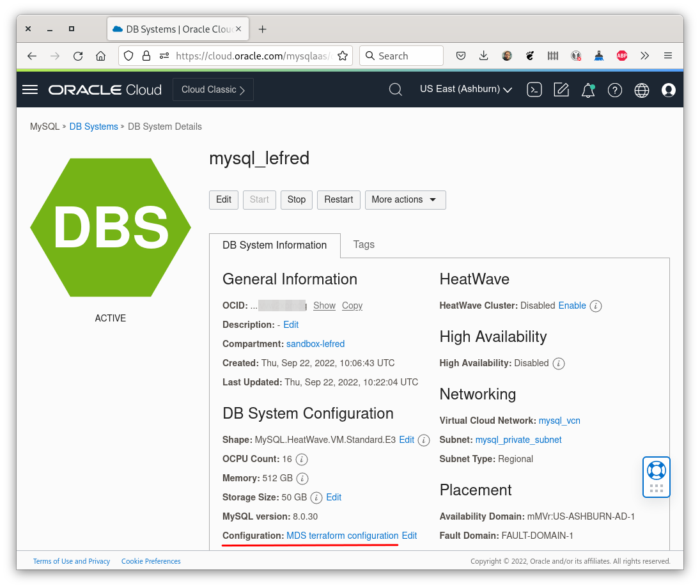This screenshot has height=588, width=700.
Task: Click the Oracle Cloud search magnifier icon
Action: pos(395,89)
